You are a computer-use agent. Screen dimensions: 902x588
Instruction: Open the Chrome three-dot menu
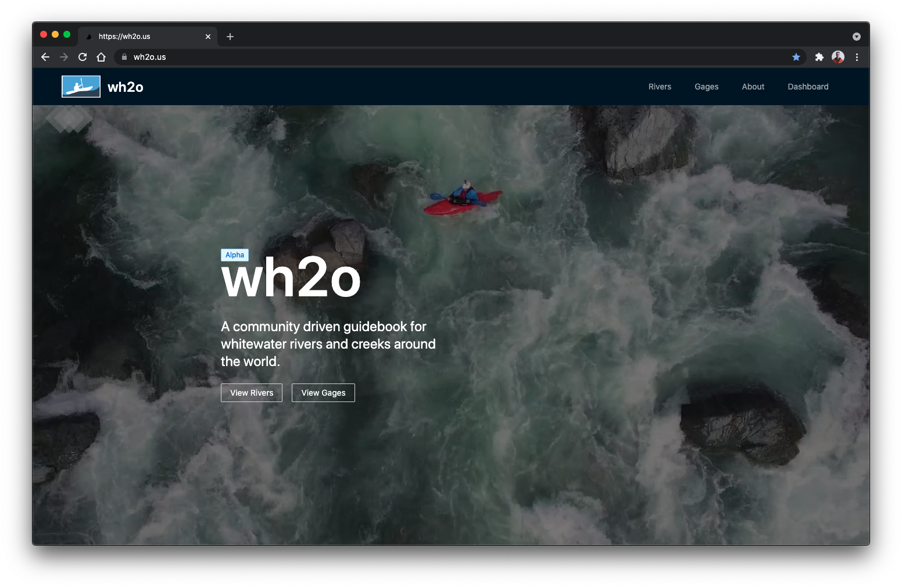857,57
